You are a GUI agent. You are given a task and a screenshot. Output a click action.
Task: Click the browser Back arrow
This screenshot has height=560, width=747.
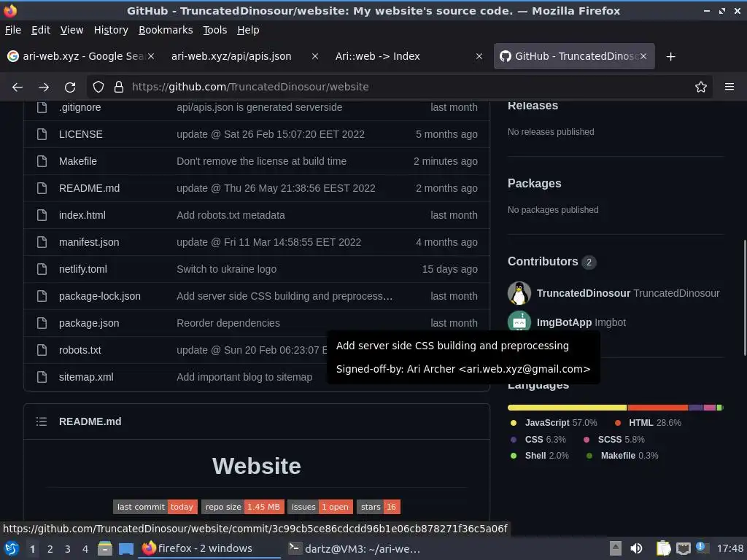[x=18, y=87]
